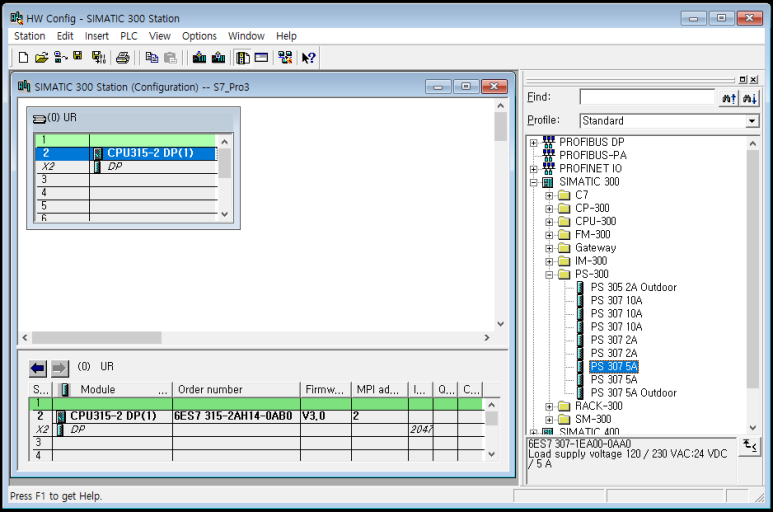The image size is (773, 512).
Task: Open the Options menu
Action: (x=199, y=36)
